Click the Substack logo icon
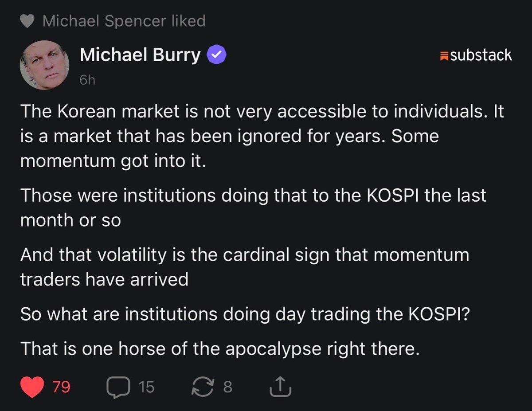This screenshot has height=411, width=532. pyautogui.click(x=443, y=55)
